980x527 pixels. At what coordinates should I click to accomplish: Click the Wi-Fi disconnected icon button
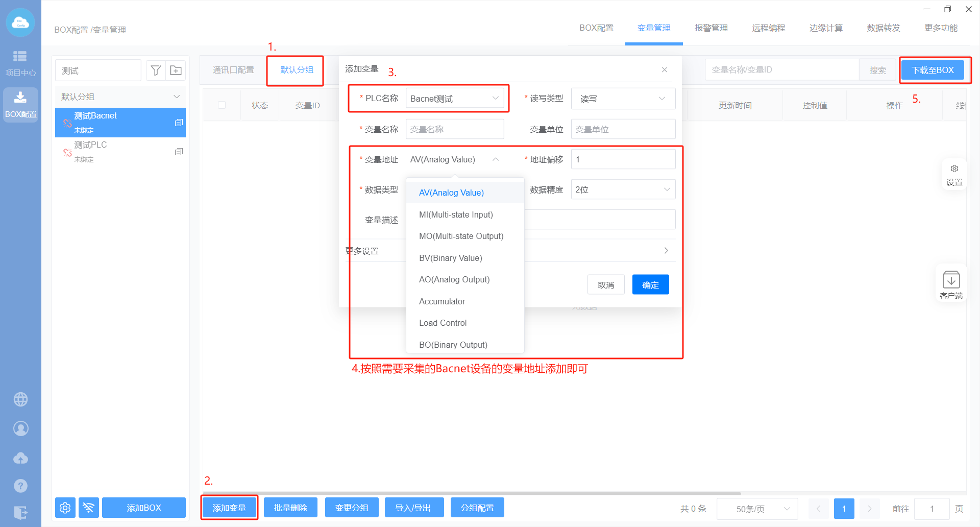(x=88, y=508)
